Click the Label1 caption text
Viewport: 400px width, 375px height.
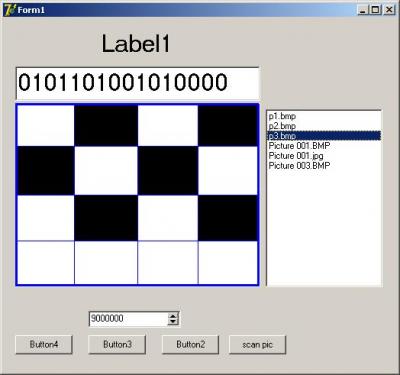[x=136, y=44]
